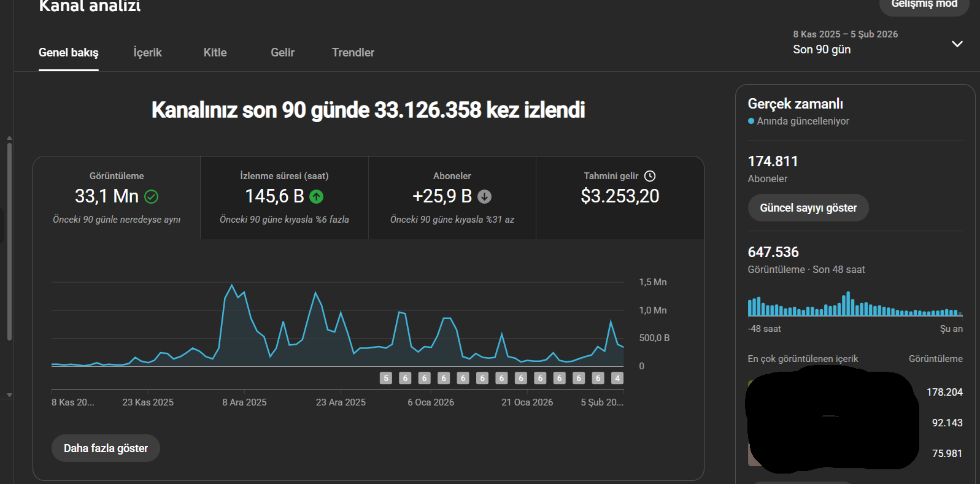Image resolution: width=980 pixels, height=484 pixels.
Task: Open the Kitle tab
Action: point(215,53)
